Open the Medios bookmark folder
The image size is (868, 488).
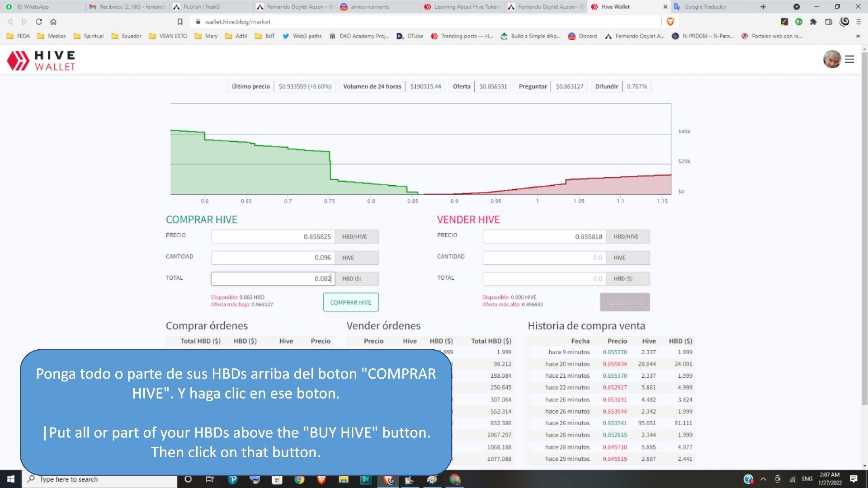(52, 36)
